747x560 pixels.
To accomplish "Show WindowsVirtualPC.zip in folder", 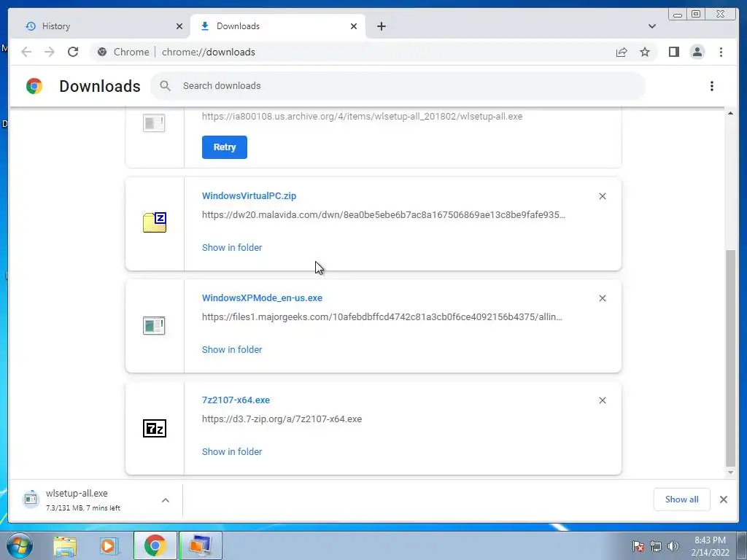I will 232,248.
